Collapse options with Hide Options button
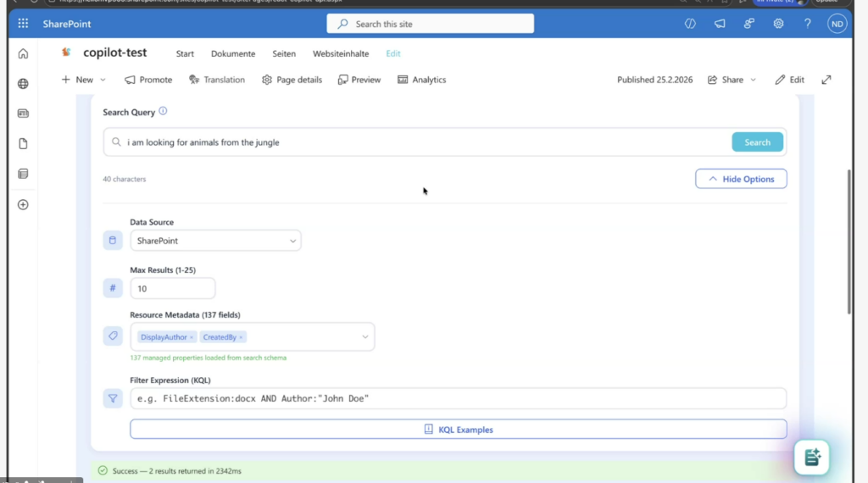This screenshot has height=483, width=868. [740, 179]
